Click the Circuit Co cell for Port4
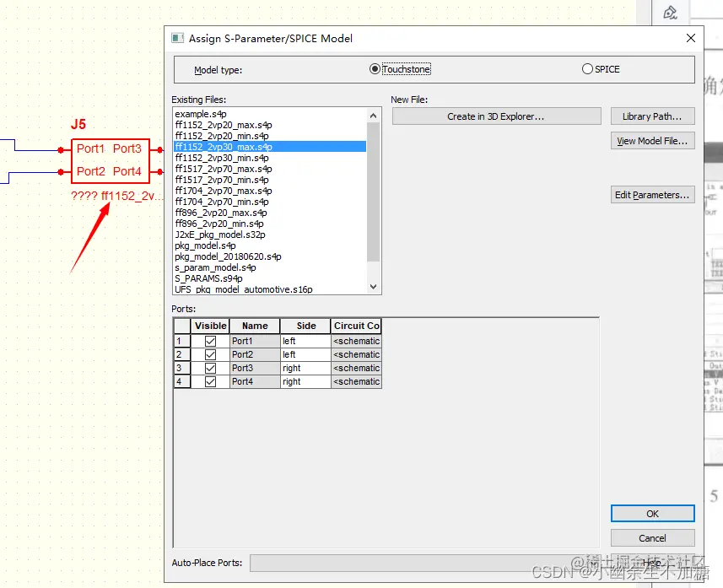 click(356, 382)
